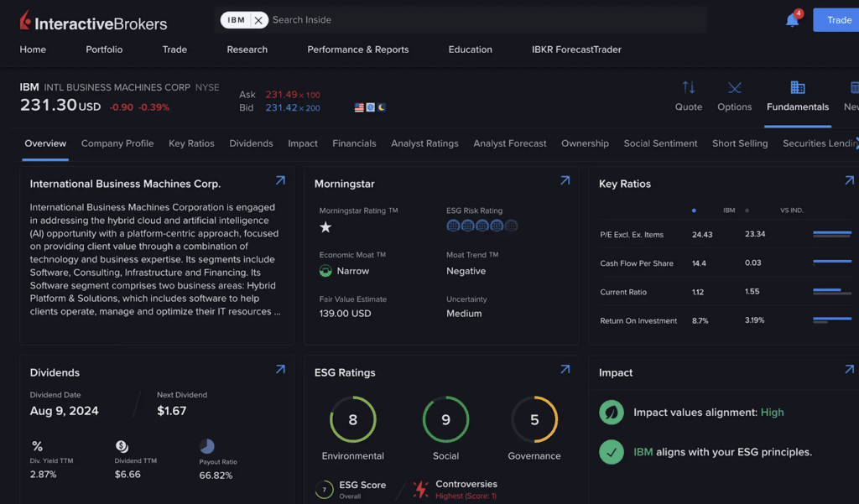Click the US flag market icon
The width and height of the screenshot is (859, 504).
[359, 107]
